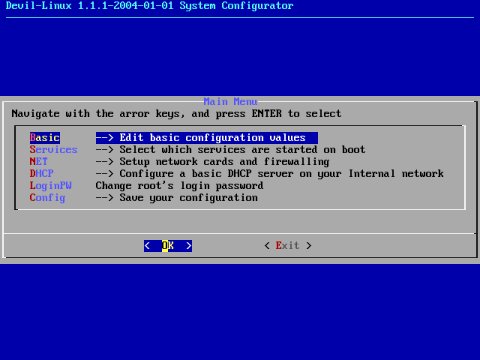This screenshot has height=360, width=480.
Task: Open the LoginPW menu entry
Action: click(51, 186)
